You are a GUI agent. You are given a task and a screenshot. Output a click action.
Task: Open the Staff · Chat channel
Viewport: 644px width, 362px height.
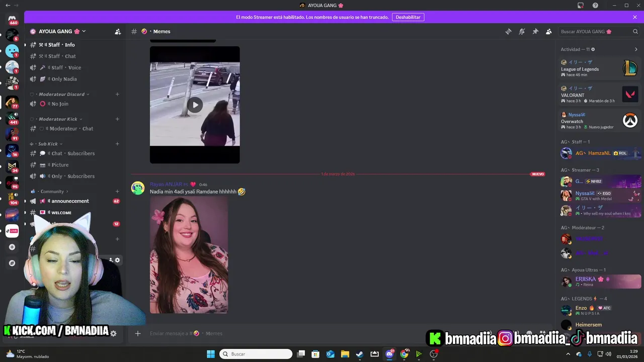point(75,56)
